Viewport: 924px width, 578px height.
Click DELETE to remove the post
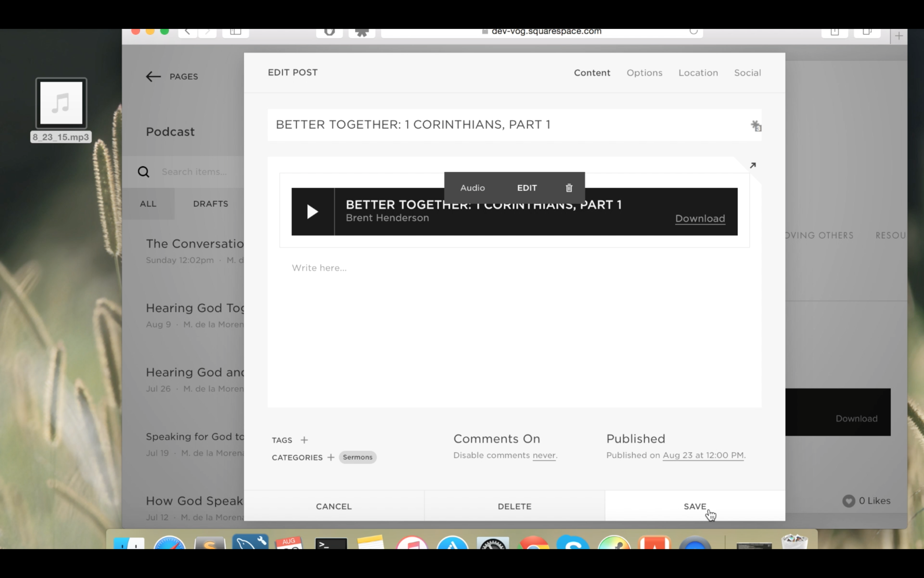514,506
